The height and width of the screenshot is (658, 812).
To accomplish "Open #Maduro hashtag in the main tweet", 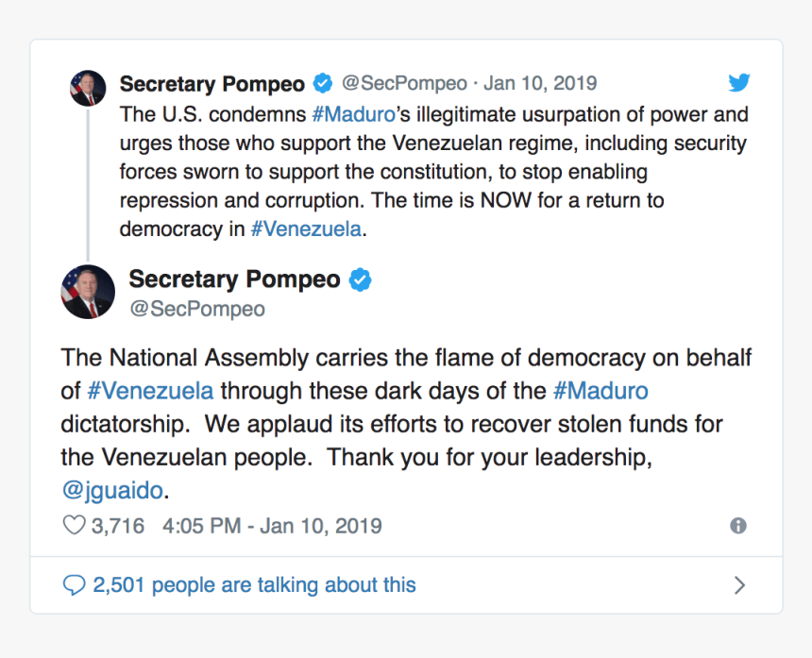I will coord(601,391).
